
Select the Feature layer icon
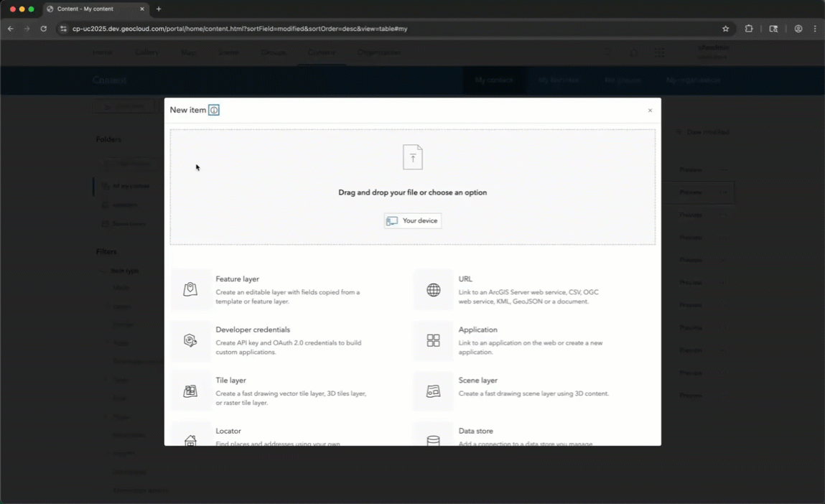[190, 289]
